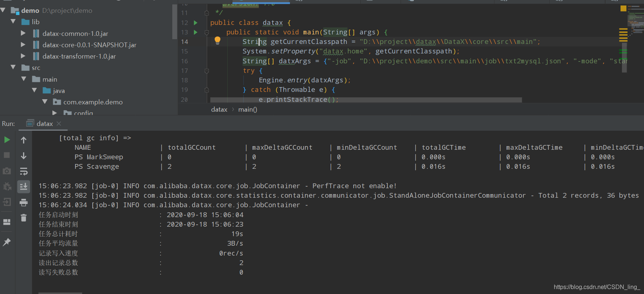Toggle scroll to end in the Run console
The width and height of the screenshot is (644, 294).
pos(23,186)
